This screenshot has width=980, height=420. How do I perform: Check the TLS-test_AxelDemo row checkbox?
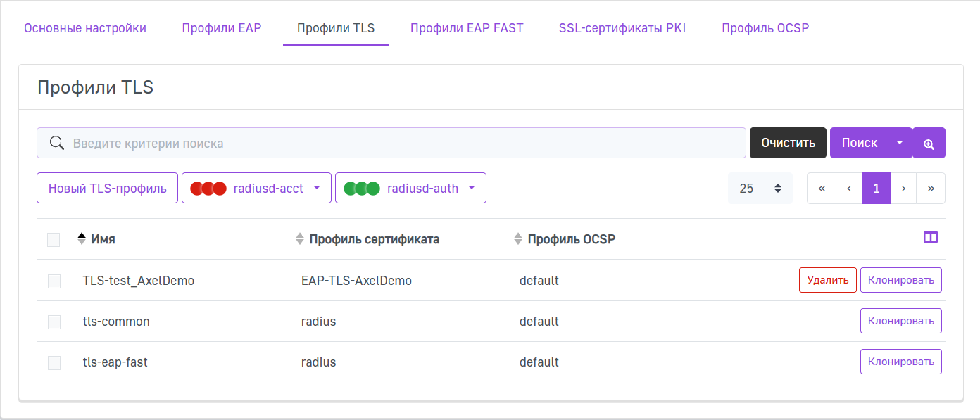[x=54, y=281]
